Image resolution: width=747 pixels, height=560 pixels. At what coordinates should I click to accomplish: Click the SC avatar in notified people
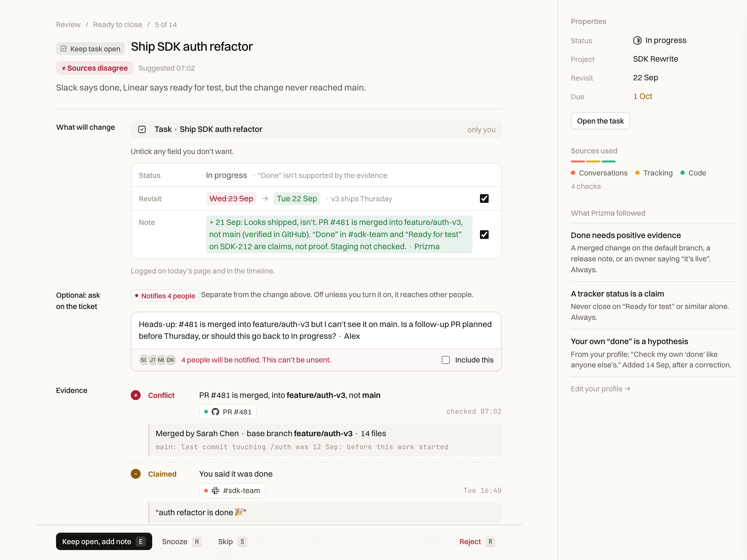(x=144, y=360)
